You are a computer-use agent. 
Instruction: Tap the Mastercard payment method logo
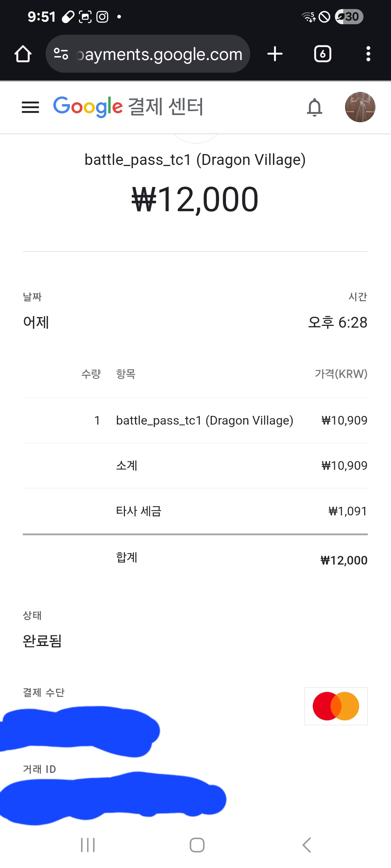click(x=336, y=706)
